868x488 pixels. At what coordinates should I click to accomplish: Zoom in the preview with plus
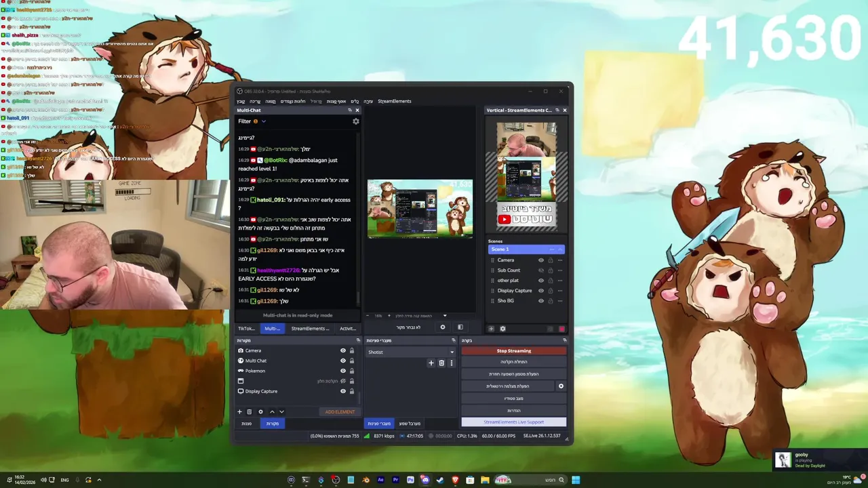(389, 316)
